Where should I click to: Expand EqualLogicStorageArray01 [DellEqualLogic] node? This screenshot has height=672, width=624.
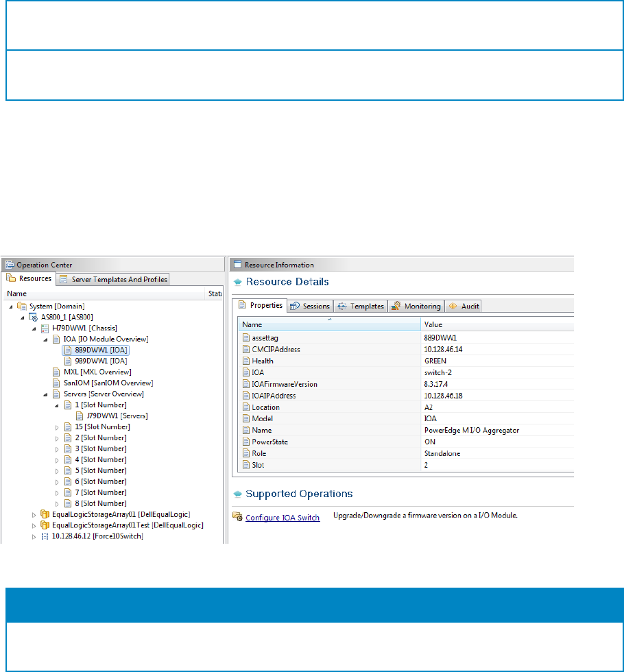click(34, 515)
